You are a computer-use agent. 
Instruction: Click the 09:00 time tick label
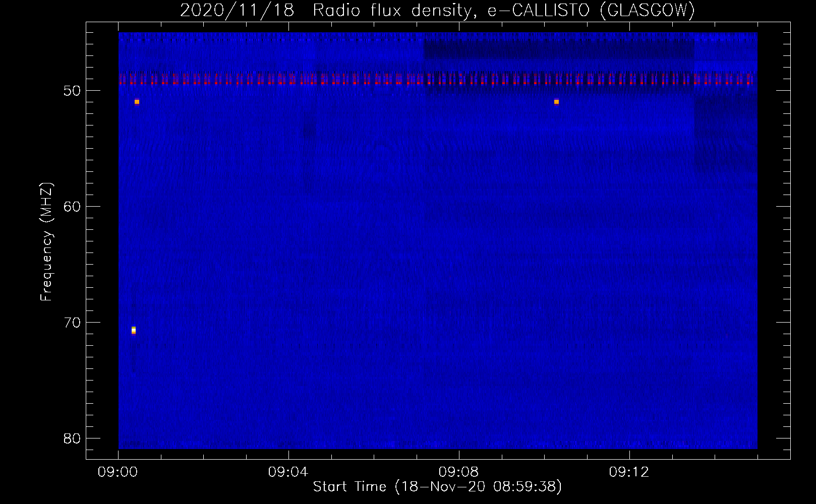pos(118,472)
